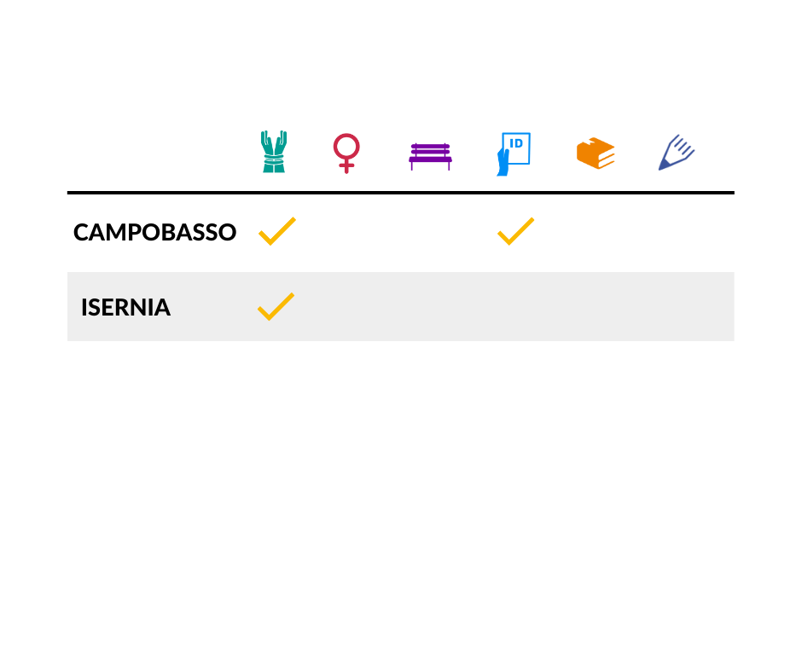The height and width of the screenshot is (672, 802).
Task: Click the teal bound hands icon
Action: pos(274,152)
